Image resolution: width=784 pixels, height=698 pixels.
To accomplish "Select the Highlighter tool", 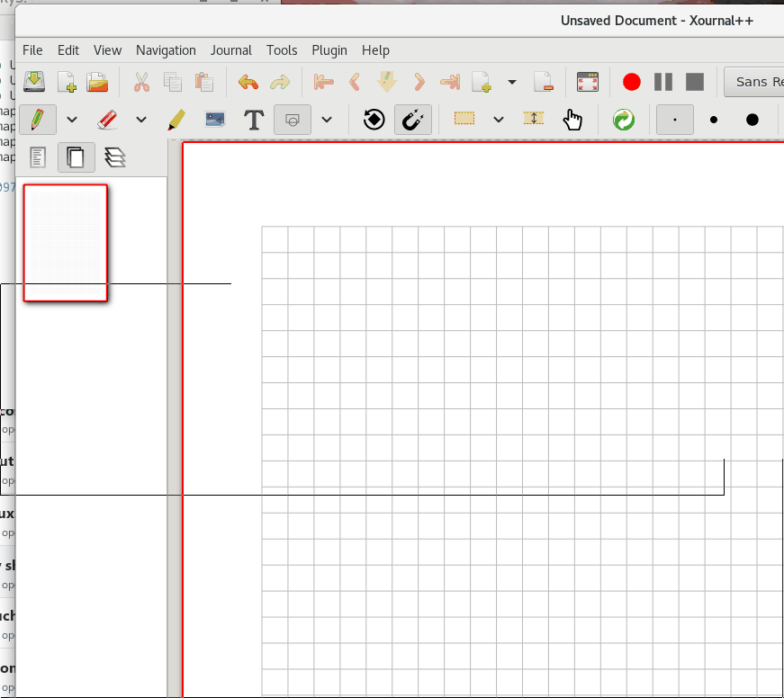I will [176, 119].
